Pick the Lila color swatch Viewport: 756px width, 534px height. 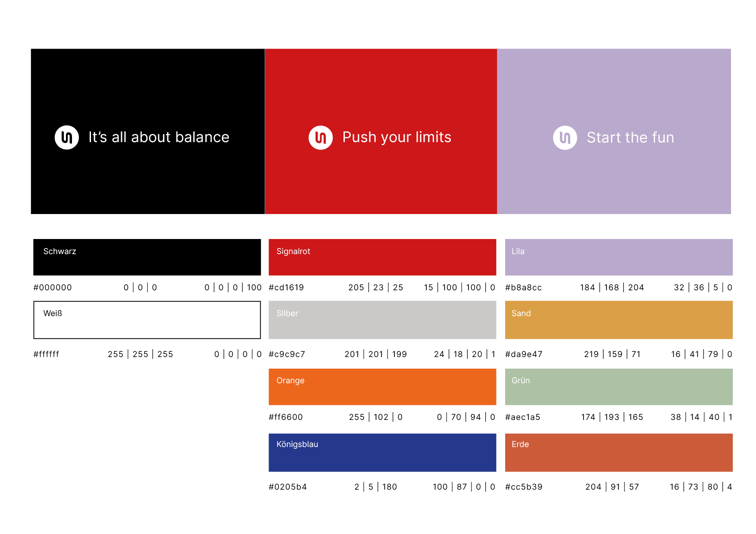pos(619,257)
